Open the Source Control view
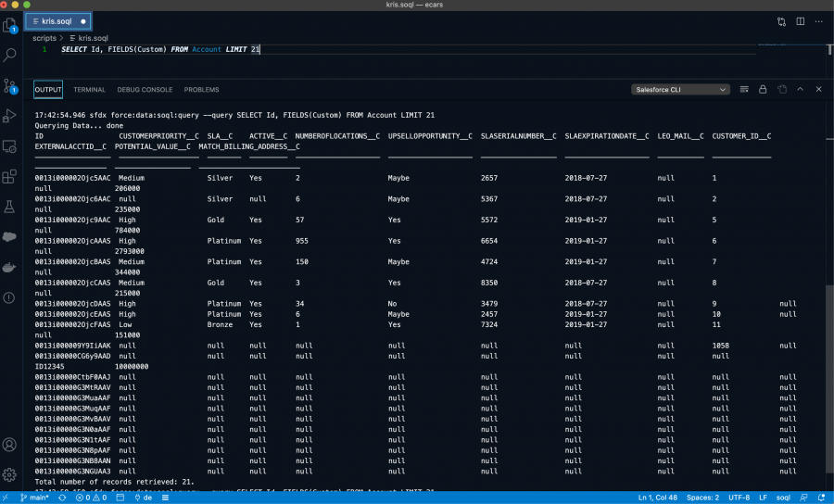 (9, 86)
